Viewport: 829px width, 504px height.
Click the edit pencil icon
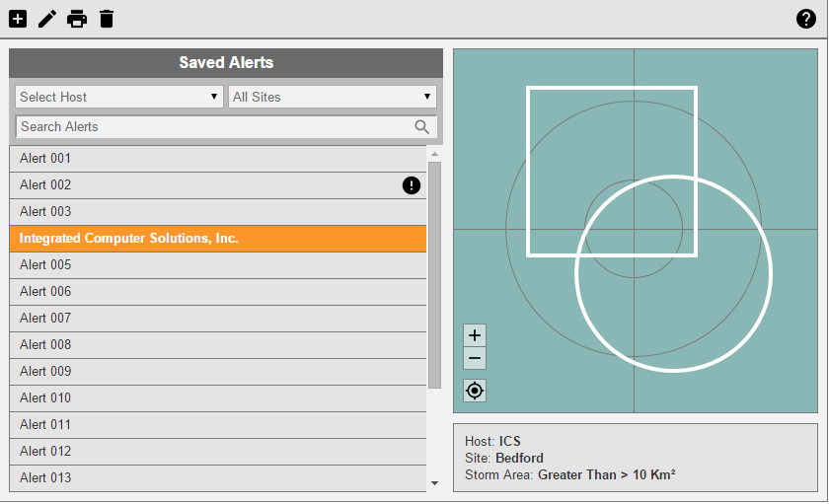coord(47,19)
